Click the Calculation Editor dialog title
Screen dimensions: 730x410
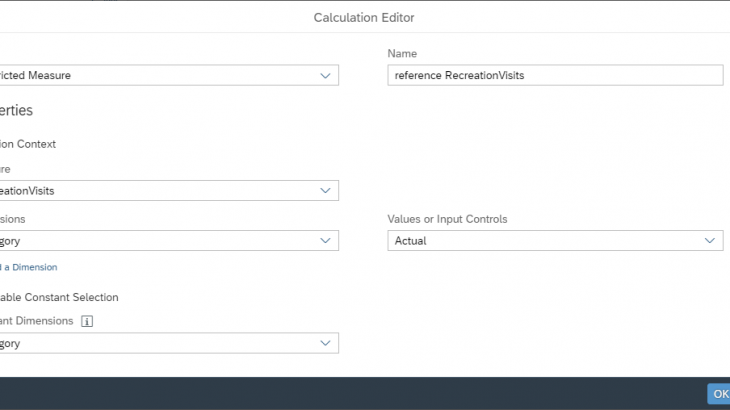point(364,17)
